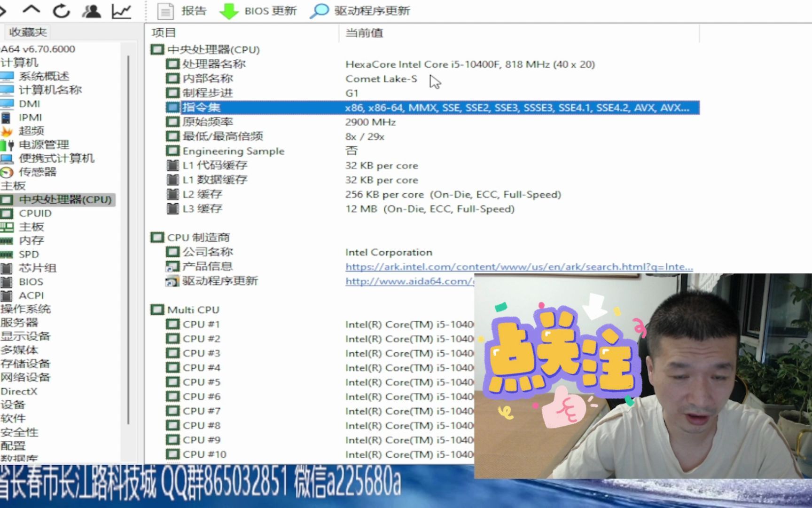Select the 处理器名称 row
Viewport: 812px width, 508px height.
tap(432, 64)
